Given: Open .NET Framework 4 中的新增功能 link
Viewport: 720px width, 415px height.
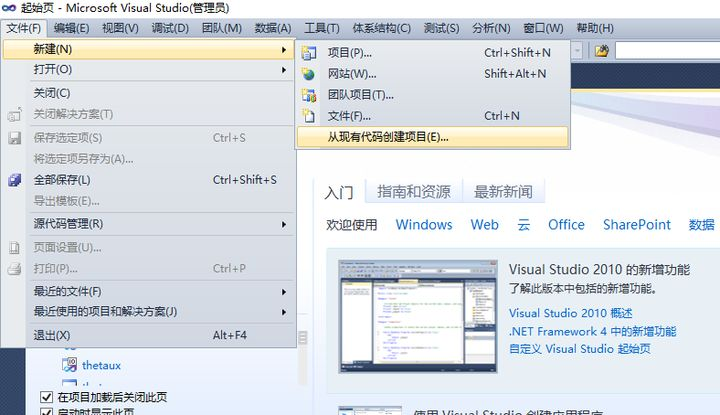Looking at the screenshot, I should [x=593, y=331].
